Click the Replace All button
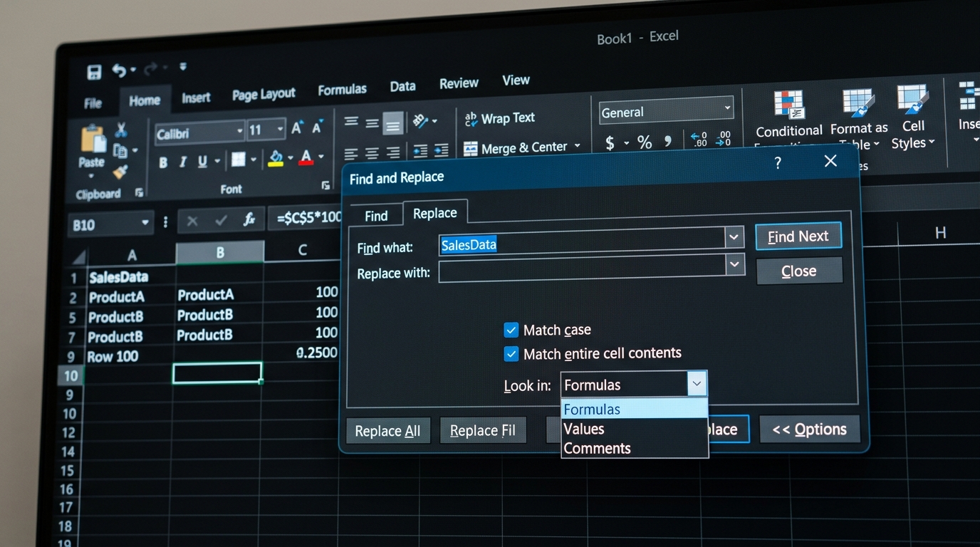The width and height of the screenshot is (980, 547). coord(388,431)
